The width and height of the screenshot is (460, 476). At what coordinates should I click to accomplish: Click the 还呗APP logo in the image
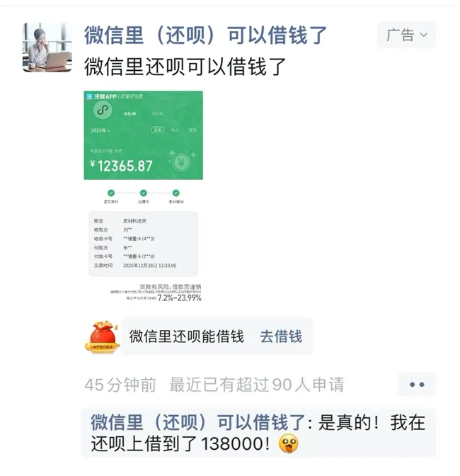point(102,96)
